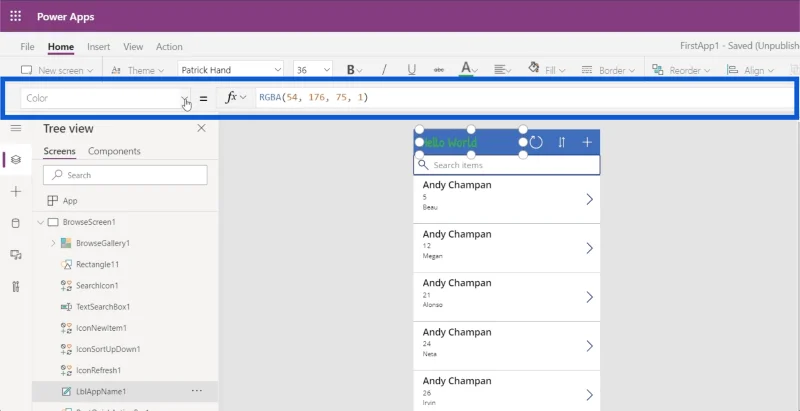Click the add new item plus icon
Image resolution: width=800 pixels, height=411 pixels.
click(587, 142)
